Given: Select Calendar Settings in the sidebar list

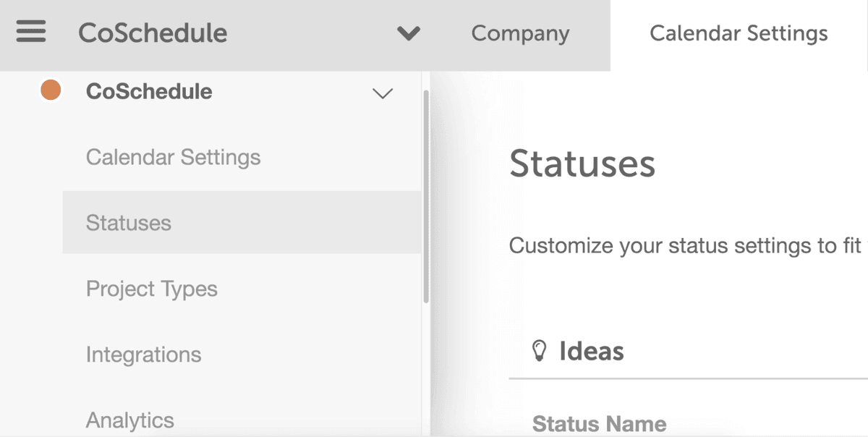Looking at the screenshot, I should tap(173, 157).
